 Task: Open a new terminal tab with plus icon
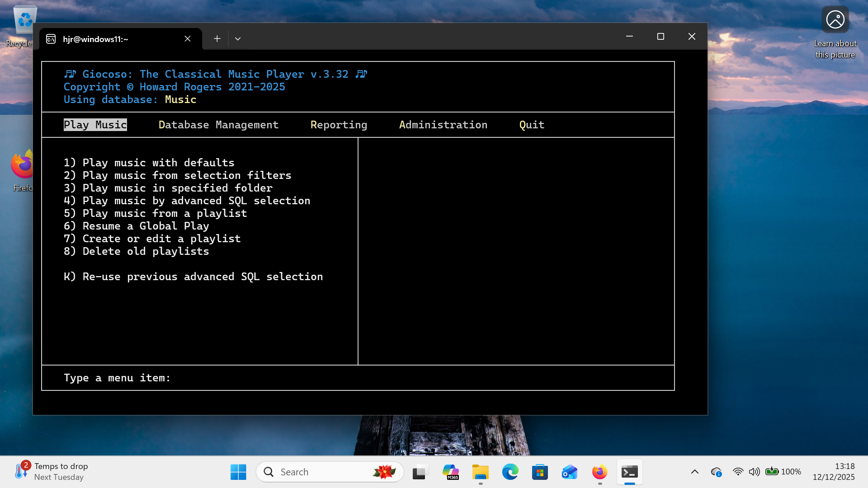click(217, 39)
